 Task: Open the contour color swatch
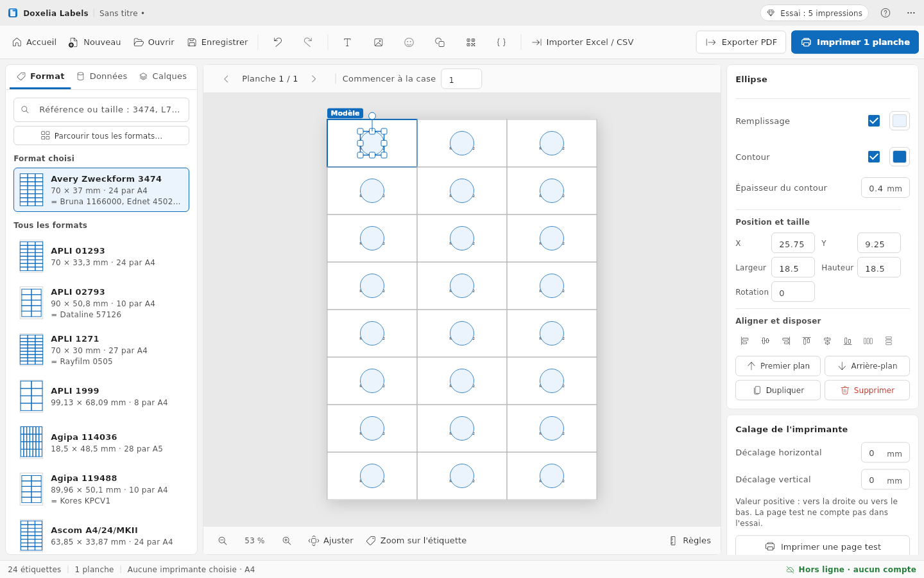900,157
